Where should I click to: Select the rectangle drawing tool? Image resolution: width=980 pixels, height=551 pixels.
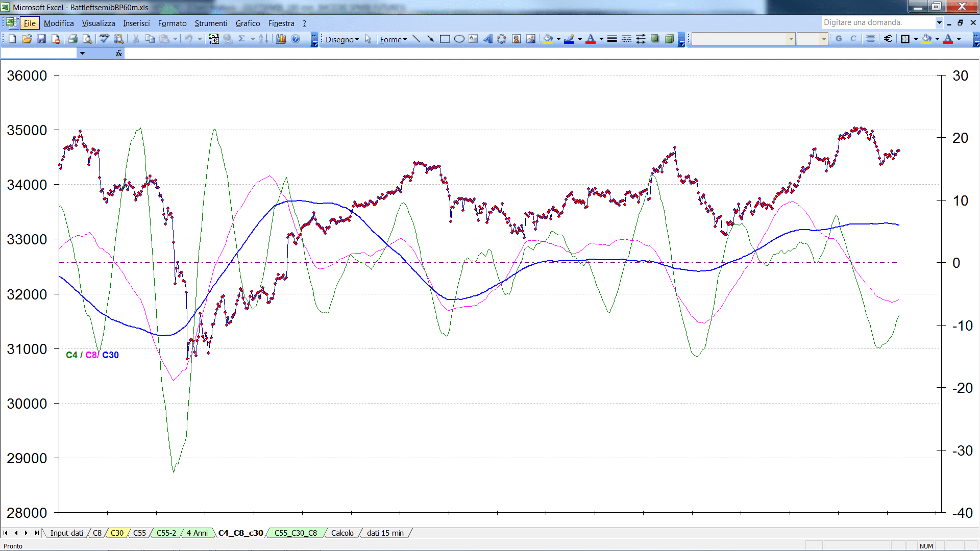[x=445, y=39]
